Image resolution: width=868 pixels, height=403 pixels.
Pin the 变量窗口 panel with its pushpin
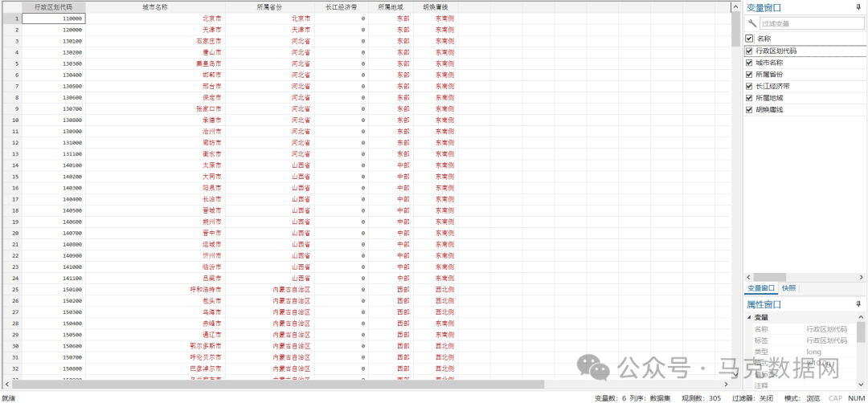coord(858,8)
